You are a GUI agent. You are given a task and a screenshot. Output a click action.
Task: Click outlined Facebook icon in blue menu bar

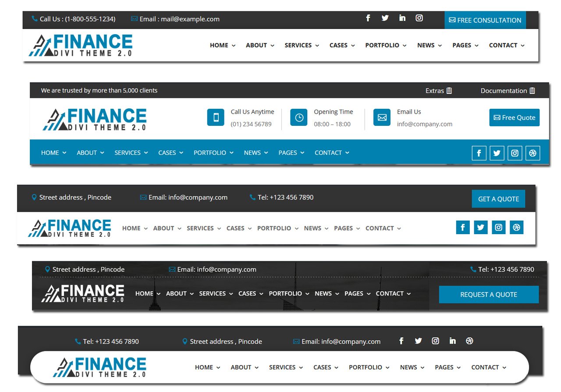tap(479, 153)
